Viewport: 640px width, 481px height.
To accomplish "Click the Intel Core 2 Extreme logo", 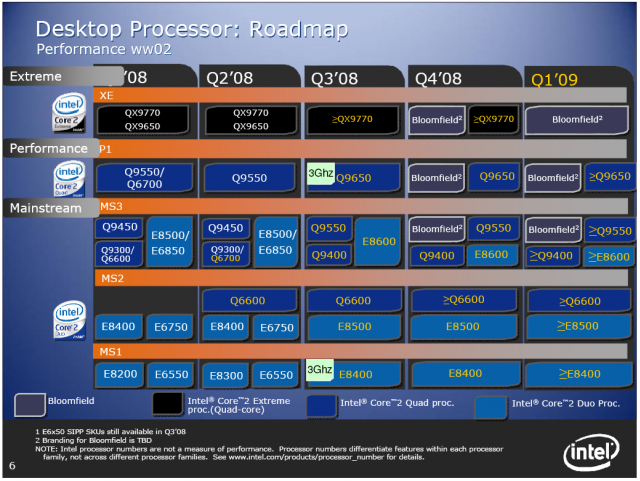I will click(x=69, y=113).
